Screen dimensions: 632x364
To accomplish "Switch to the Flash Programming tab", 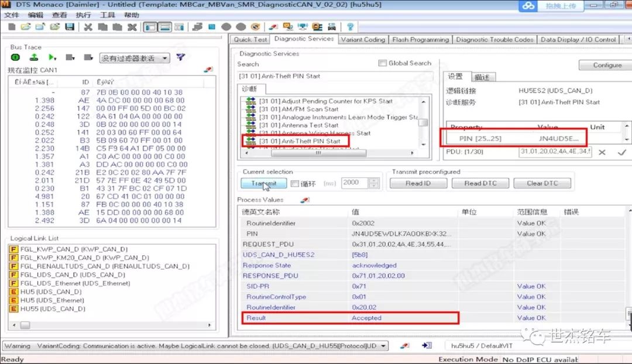I will tap(420, 40).
